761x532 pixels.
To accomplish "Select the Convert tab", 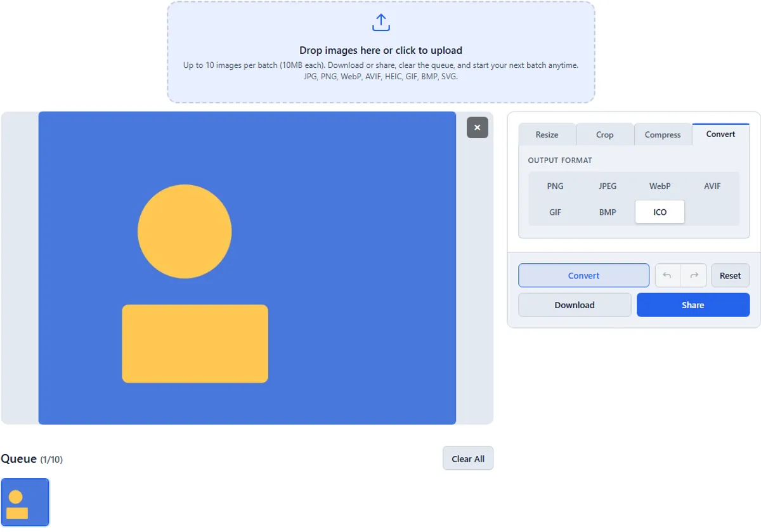I will coord(721,134).
